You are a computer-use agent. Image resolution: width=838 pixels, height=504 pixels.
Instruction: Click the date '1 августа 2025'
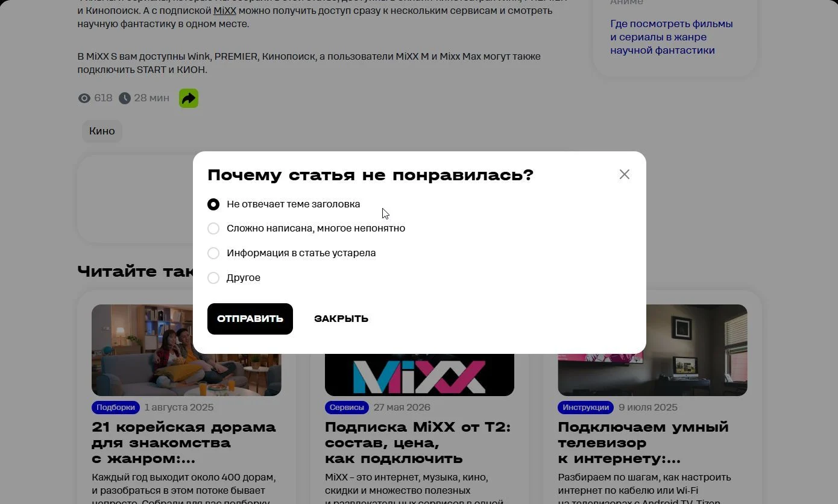(179, 408)
